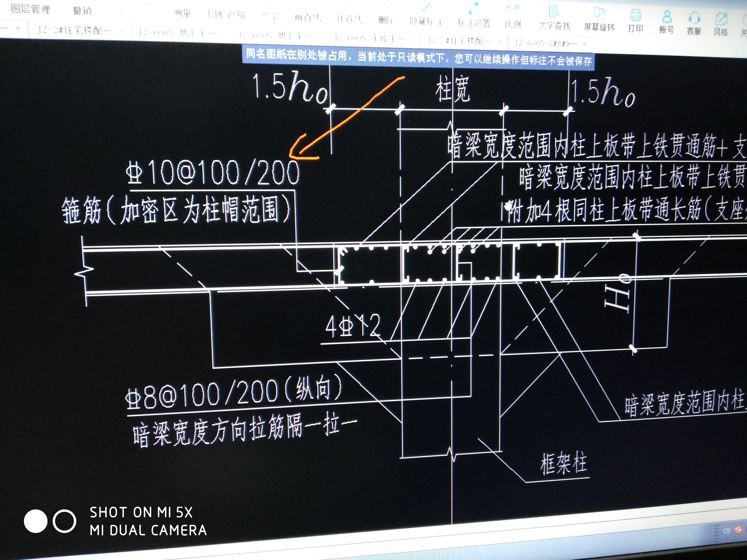The image size is (747, 560).
Task: Click the CH language indicator in tray
Action: (726, 531)
